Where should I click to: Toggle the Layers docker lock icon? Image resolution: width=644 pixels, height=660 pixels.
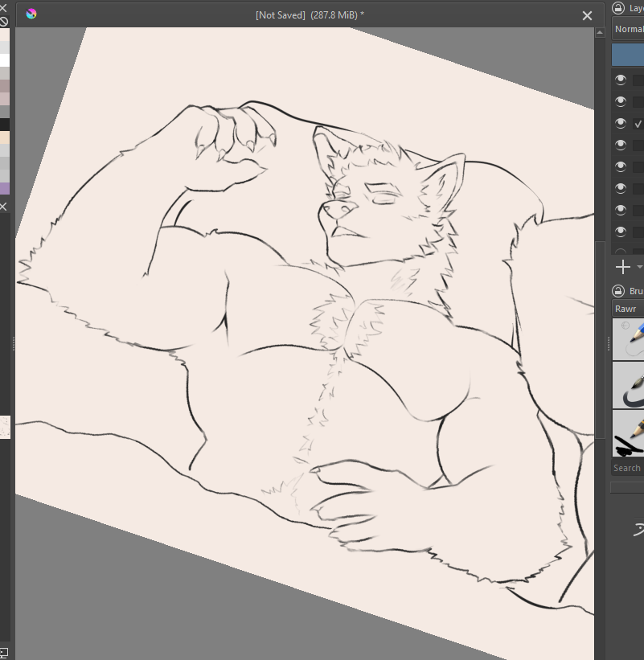tap(618, 7)
